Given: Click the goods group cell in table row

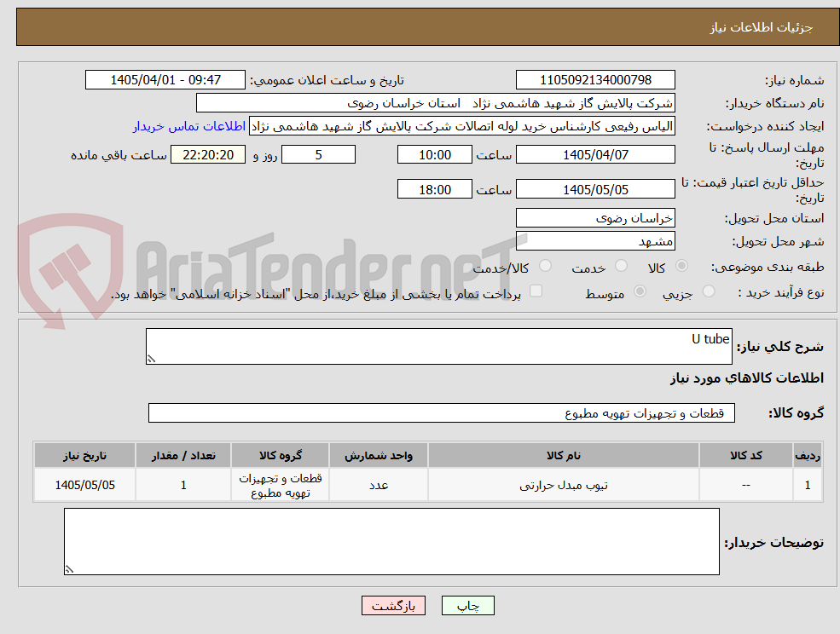Looking at the screenshot, I should pos(281,485).
